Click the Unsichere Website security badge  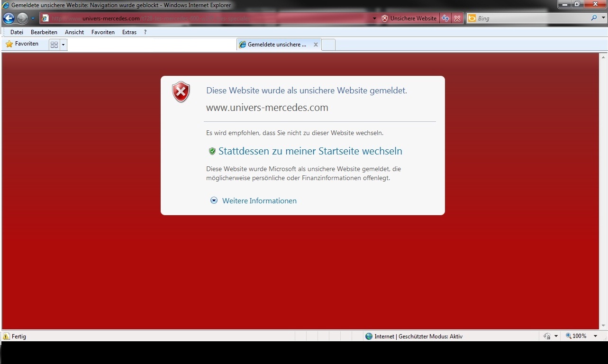[x=409, y=18]
